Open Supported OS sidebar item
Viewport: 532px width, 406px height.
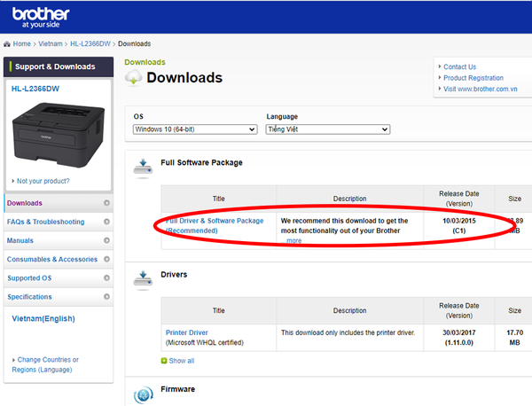[59, 277]
